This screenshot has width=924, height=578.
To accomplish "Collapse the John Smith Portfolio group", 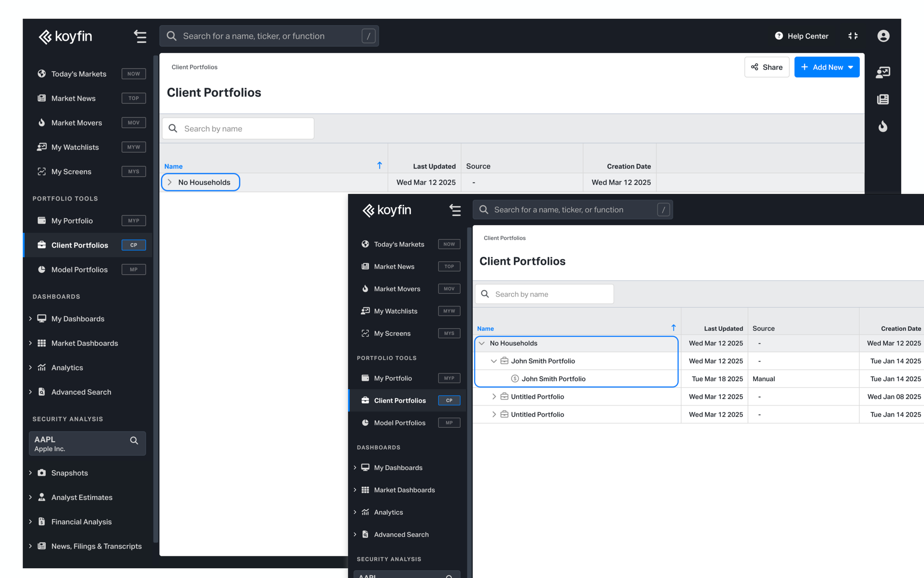I will pyautogui.click(x=494, y=361).
